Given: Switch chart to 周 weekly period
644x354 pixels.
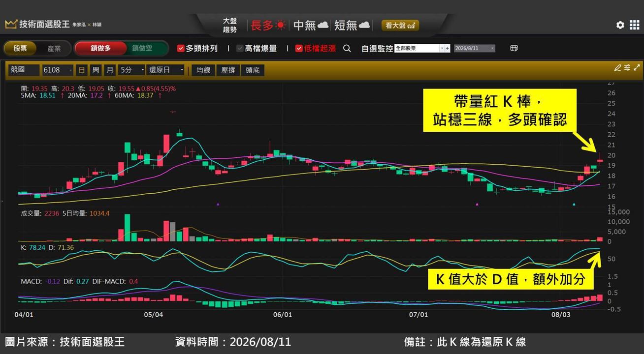Looking at the screenshot, I should pyautogui.click(x=96, y=70).
